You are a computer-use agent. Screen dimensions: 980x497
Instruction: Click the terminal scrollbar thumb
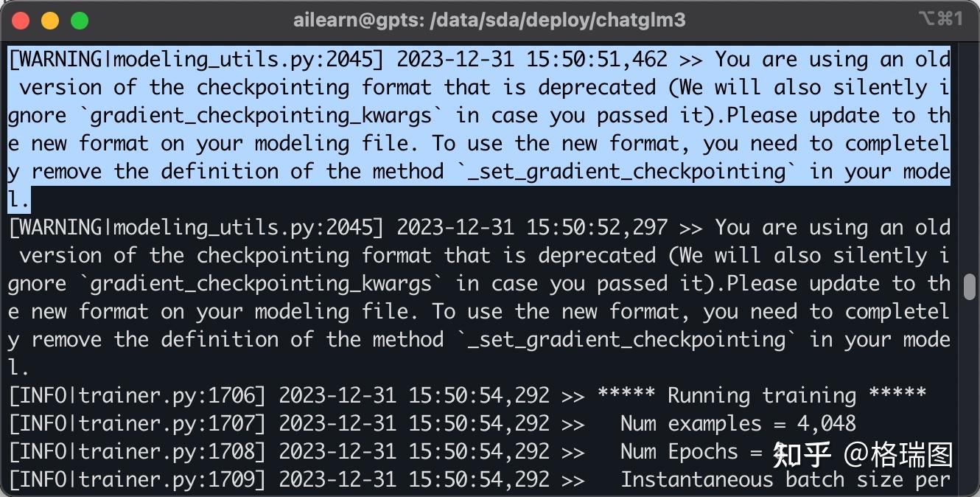pyautogui.click(x=970, y=287)
